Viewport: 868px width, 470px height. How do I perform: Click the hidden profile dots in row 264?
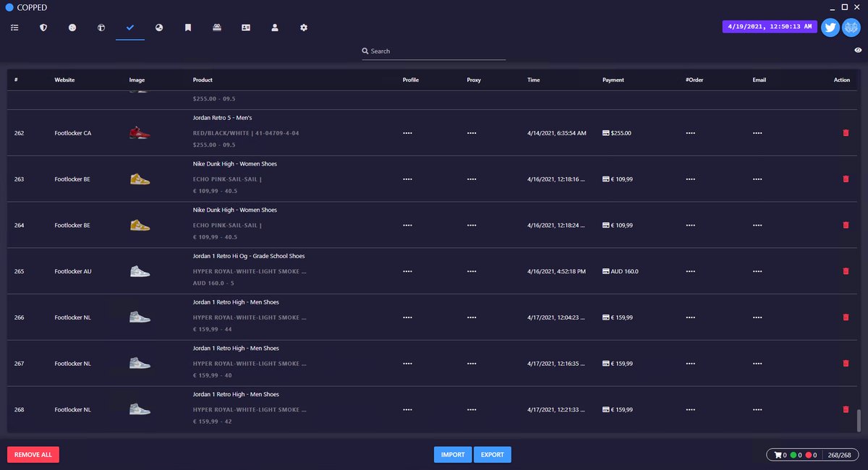tap(407, 226)
